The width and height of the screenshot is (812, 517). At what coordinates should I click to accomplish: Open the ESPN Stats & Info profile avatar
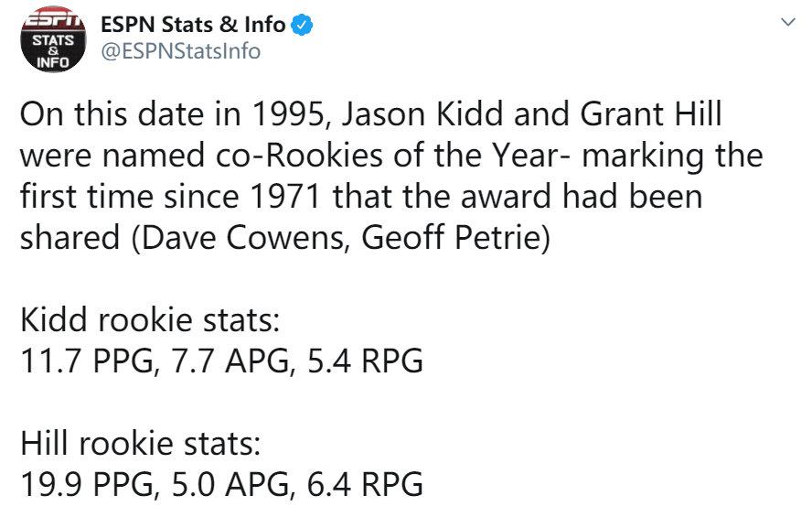[53, 38]
